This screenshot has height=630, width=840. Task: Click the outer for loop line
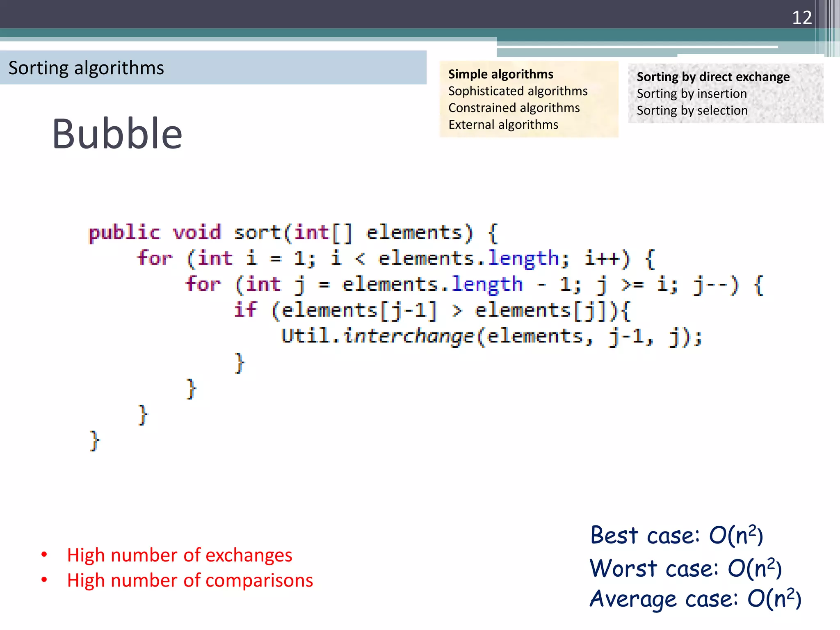coord(395,259)
